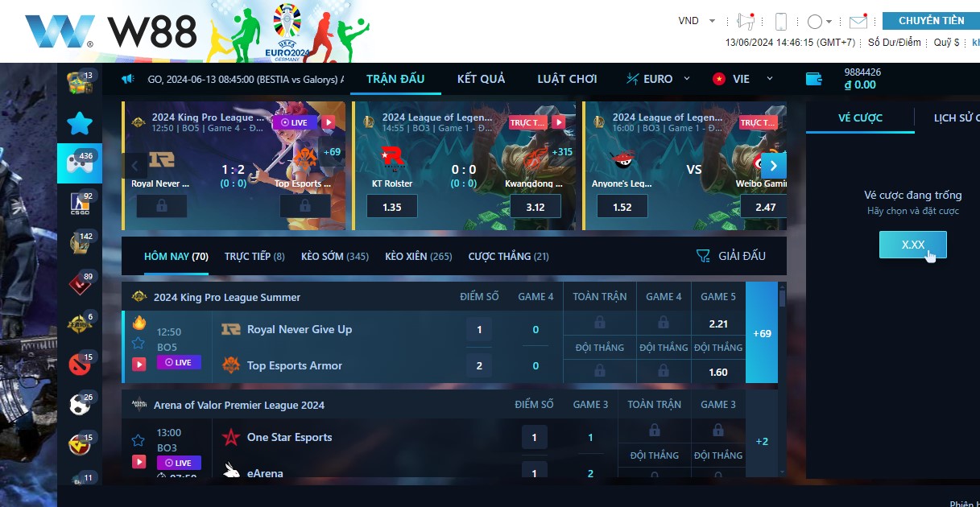The width and height of the screenshot is (980, 507).
Task: Watch One Star Esports match stream
Action: point(139,462)
